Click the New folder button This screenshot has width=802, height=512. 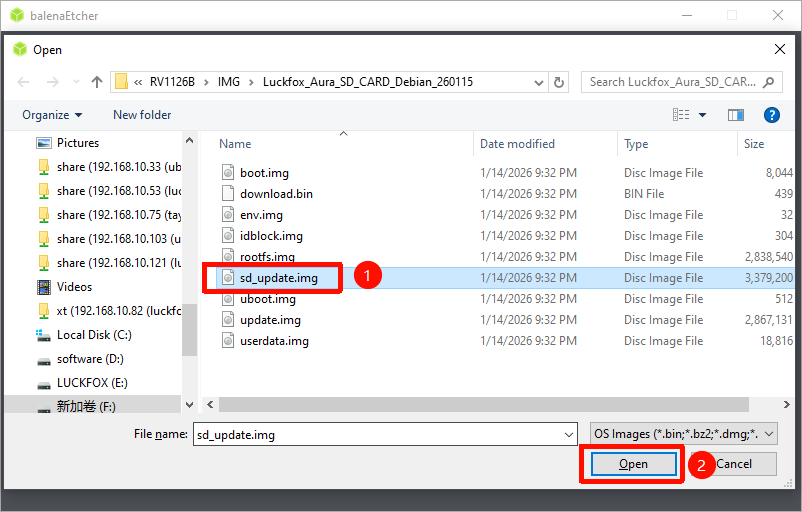142,115
